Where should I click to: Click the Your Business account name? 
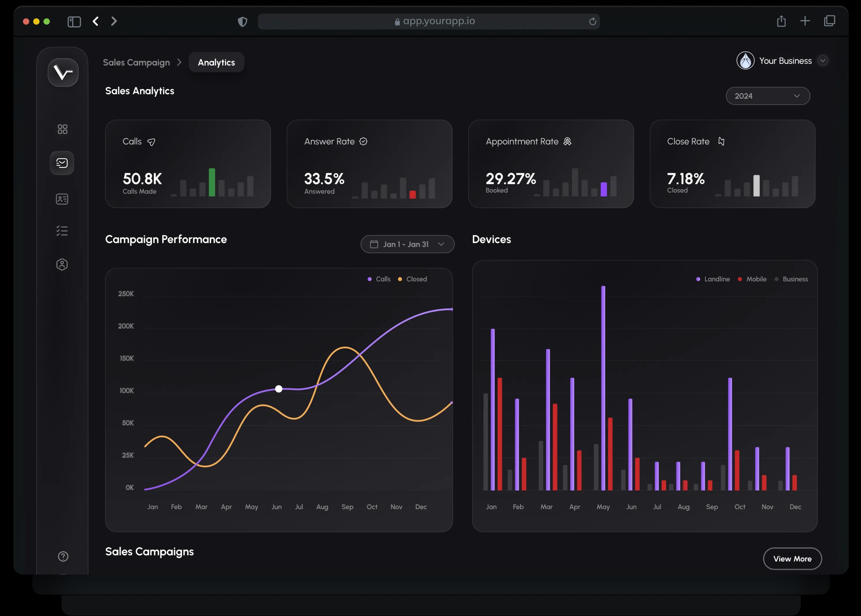click(785, 61)
